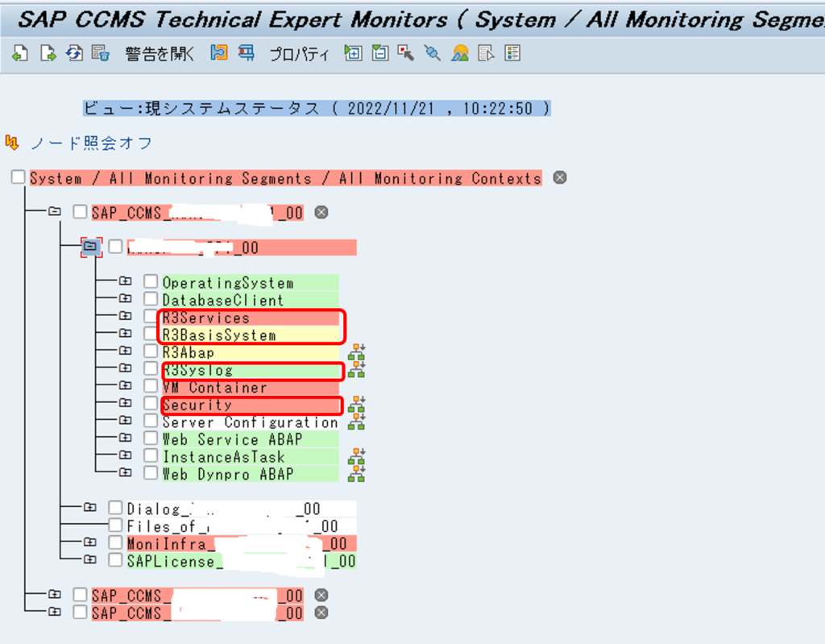
Task: Tick the DatabaseClient checkbox
Action: [x=151, y=298]
